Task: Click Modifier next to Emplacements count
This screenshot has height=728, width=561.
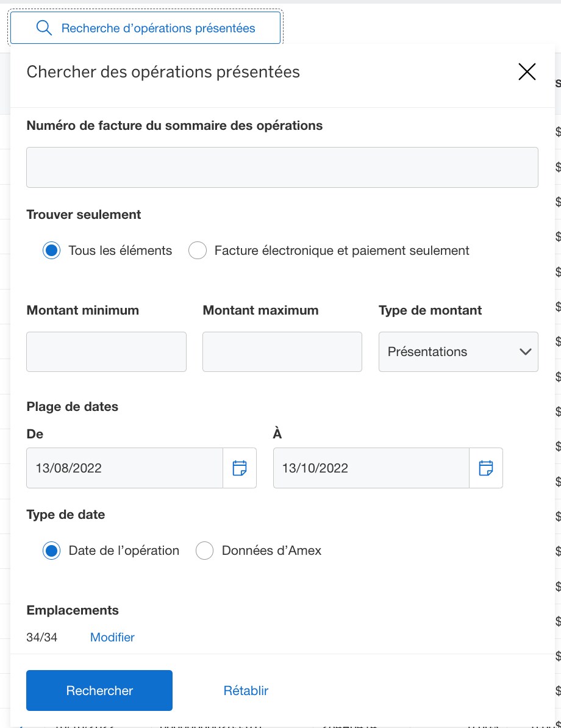Action: [112, 637]
